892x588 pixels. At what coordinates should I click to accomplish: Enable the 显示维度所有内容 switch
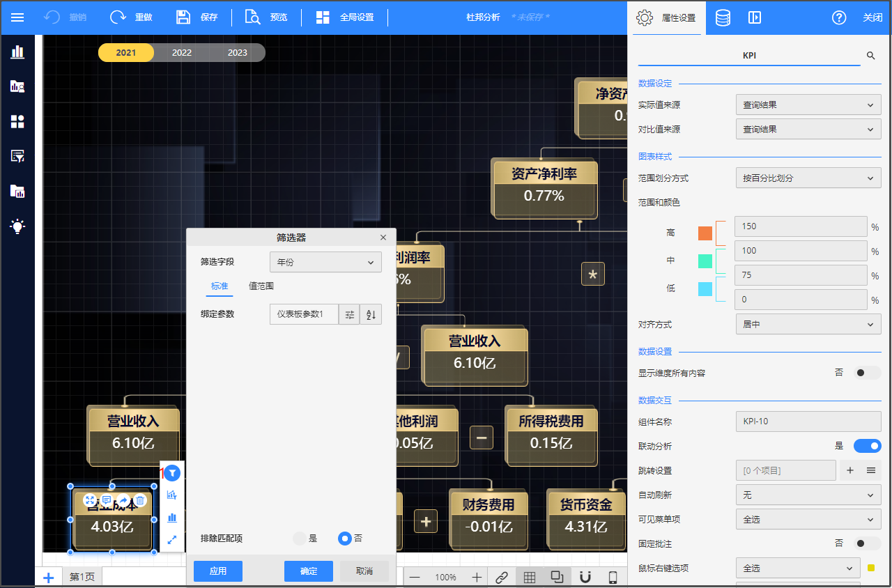pos(868,373)
